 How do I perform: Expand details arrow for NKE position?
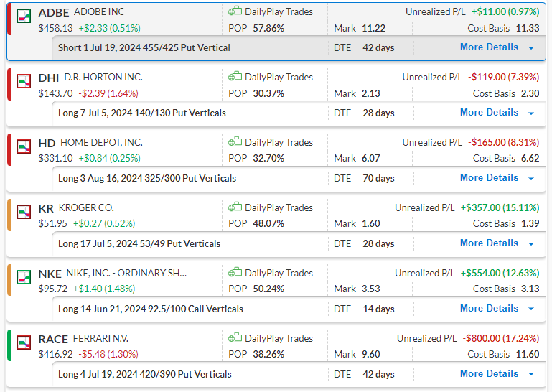(x=531, y=309)
